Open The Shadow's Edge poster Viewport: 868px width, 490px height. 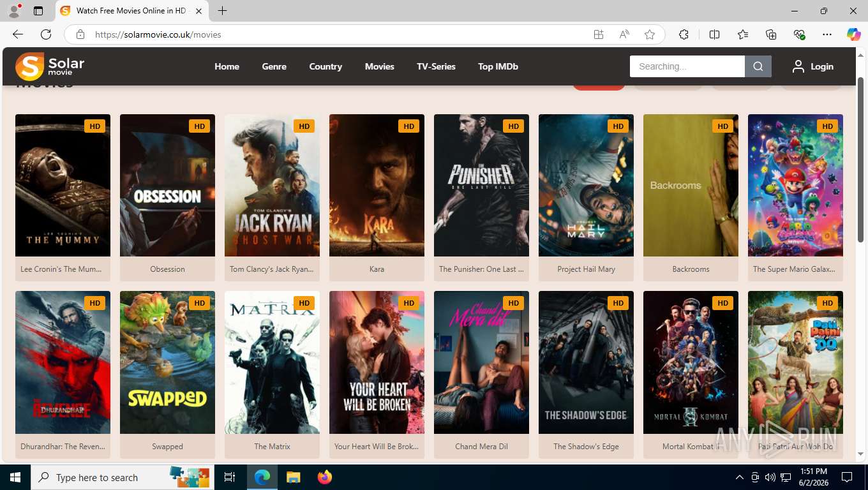tap(586, 362)
